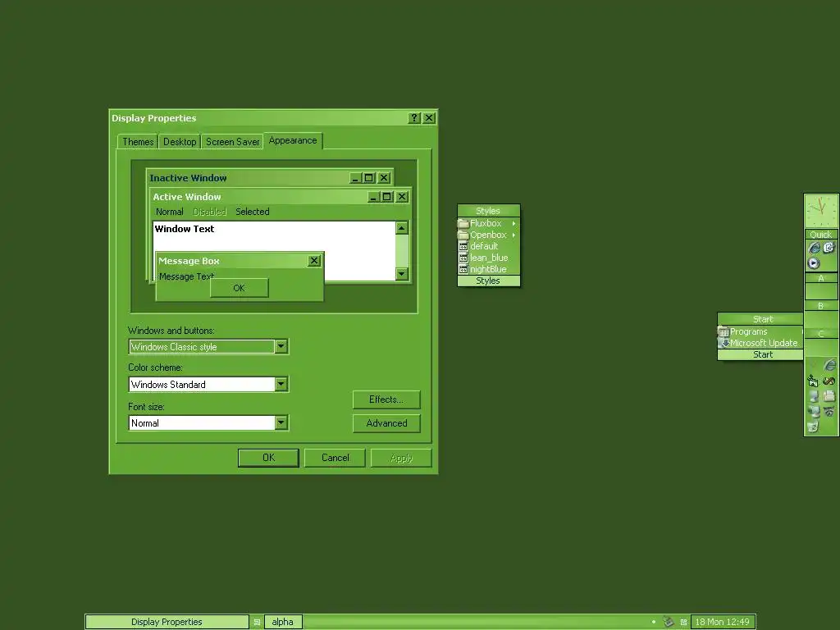Open the Font size dropdown
The image size is (840, 630).
(x=281, y=422)
